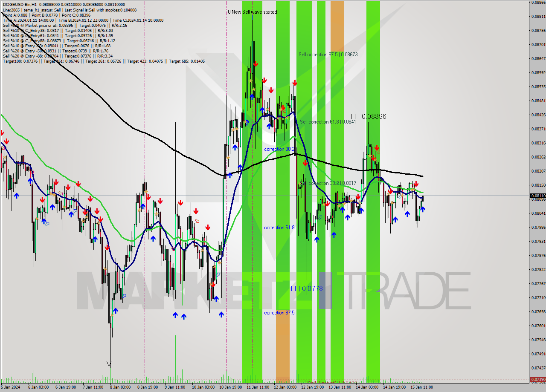
Task: Click the 0.08316 price axis label
Action: tap(539, 143)
